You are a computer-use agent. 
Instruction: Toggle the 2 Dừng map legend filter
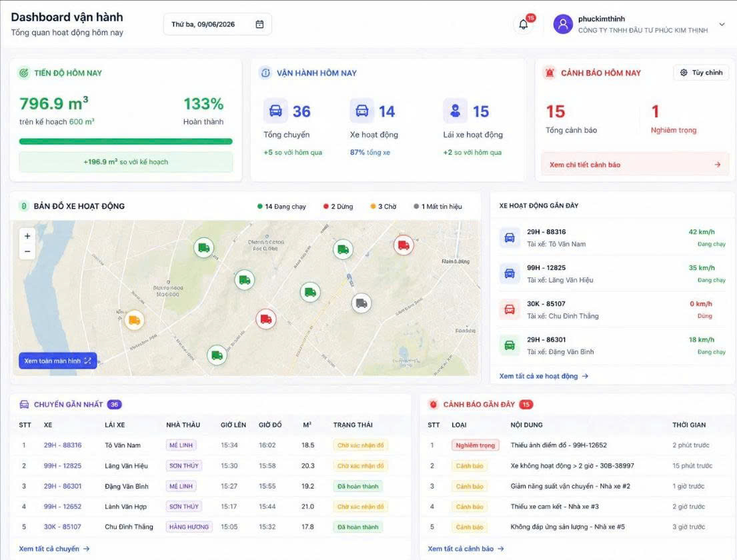pos(338,206)
